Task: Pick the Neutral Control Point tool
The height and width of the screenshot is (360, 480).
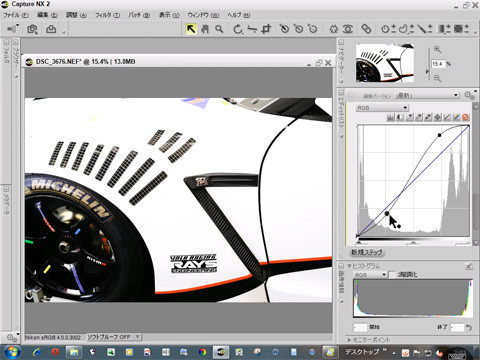Action: click(x=298, y=29)
